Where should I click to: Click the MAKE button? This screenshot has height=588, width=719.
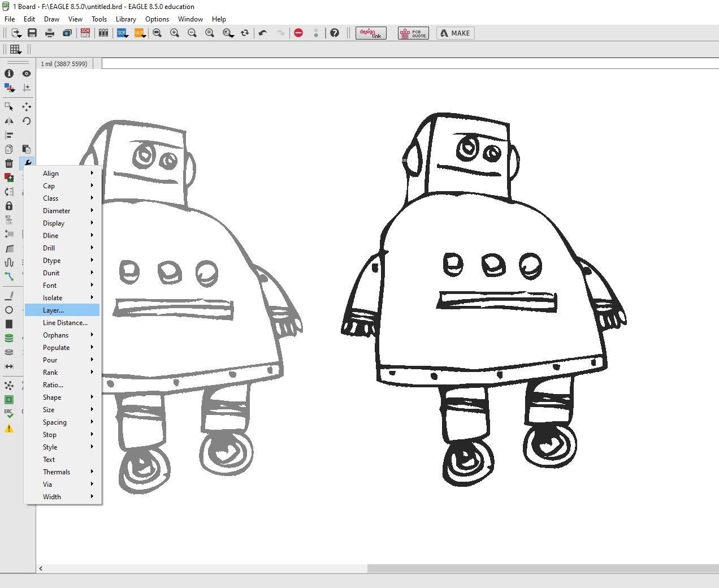click(x=454, y=33)
